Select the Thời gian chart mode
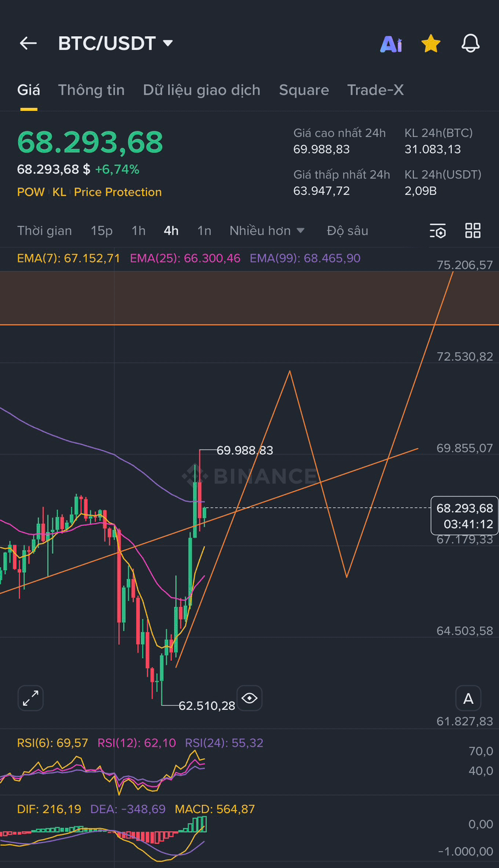This screenshot has height=868, width=499. 45,230
